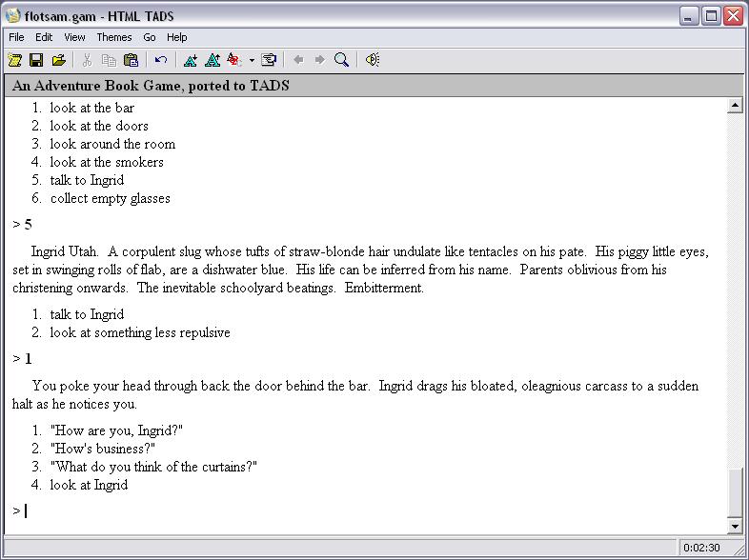The image size is (749, 560).
Task: Click "look at something less repulsive" text
Action: tap(140, 332)
